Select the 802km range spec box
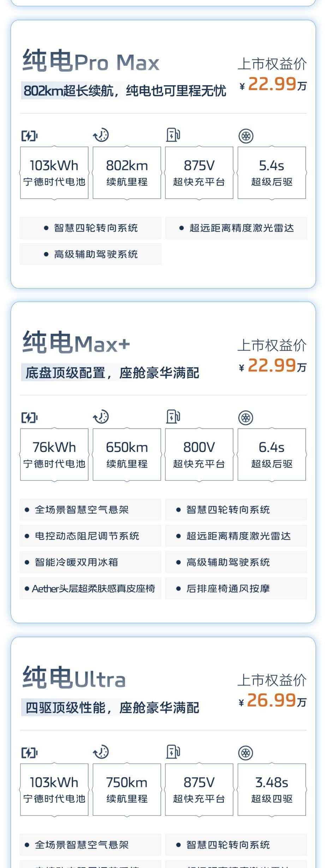 (x=127, y=173)
